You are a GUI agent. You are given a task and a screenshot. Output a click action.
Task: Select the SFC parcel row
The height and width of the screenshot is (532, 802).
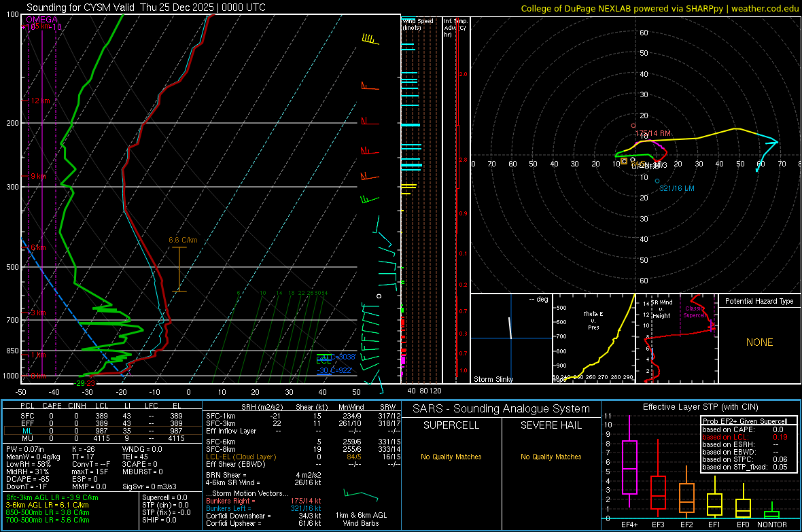coord(102,416)
